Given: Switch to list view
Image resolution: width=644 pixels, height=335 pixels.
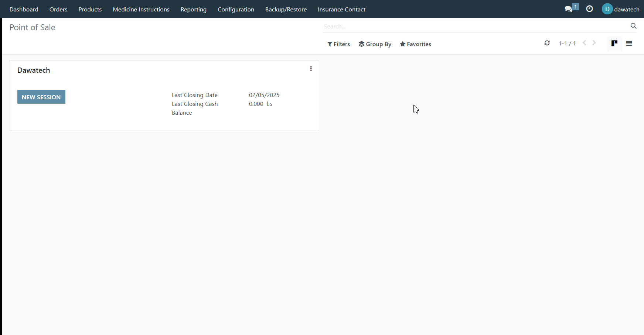Looking at the screenshot, I should pyautogui.click(x=629, y=44).
